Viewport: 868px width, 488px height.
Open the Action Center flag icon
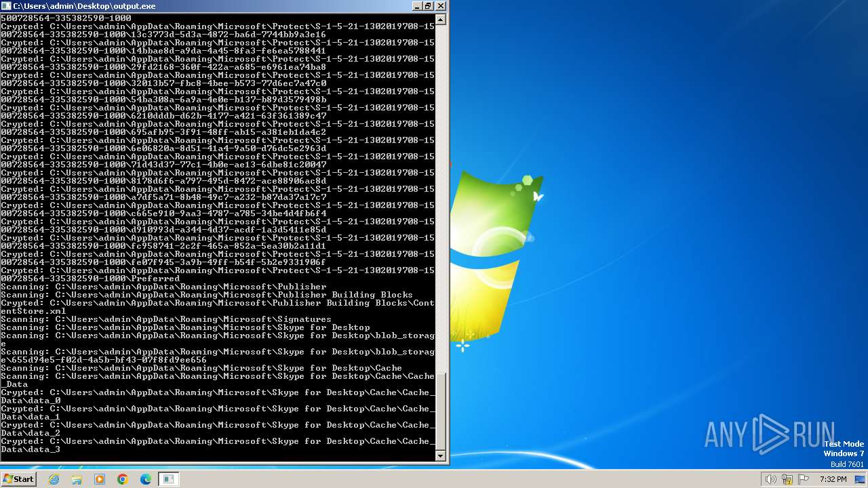(x=804, y=479)
